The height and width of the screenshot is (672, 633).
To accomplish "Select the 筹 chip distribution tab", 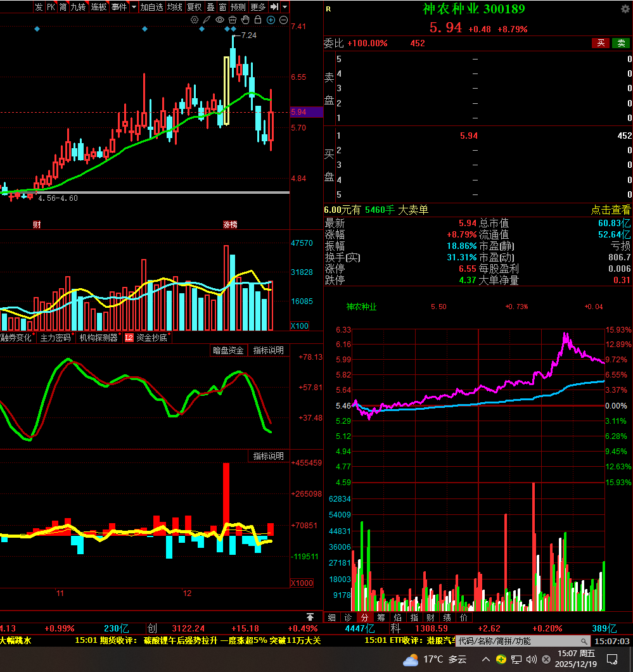I will [x=381, y=617].
